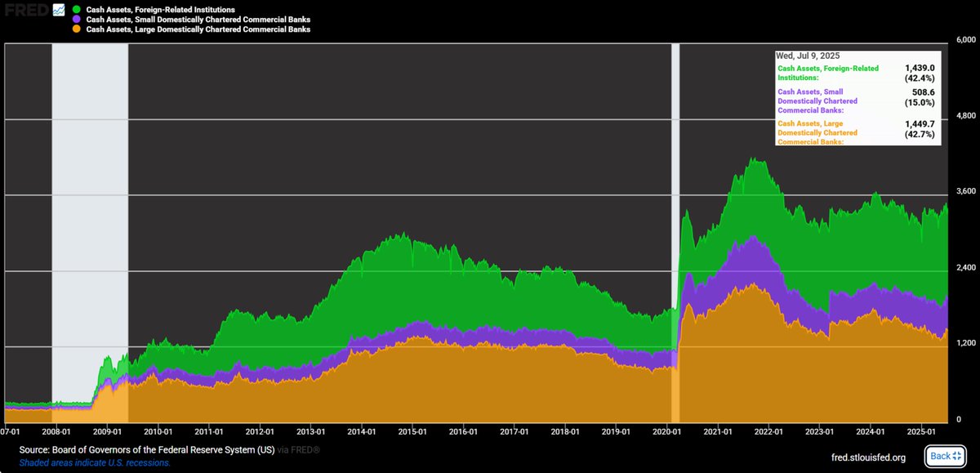980x473 pixels.
Task: Click the (15.0%) tooltip percentage
Action: pos(920,103)
